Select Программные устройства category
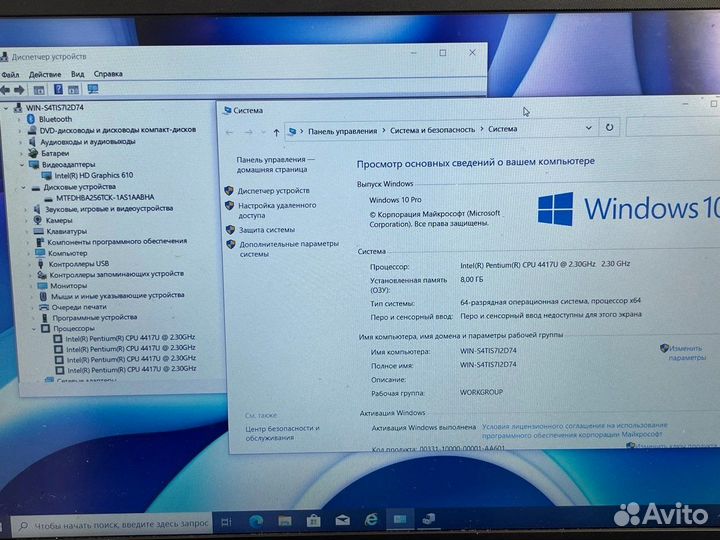The height and width of the screenshot is (540, 720). click(95, 317)
